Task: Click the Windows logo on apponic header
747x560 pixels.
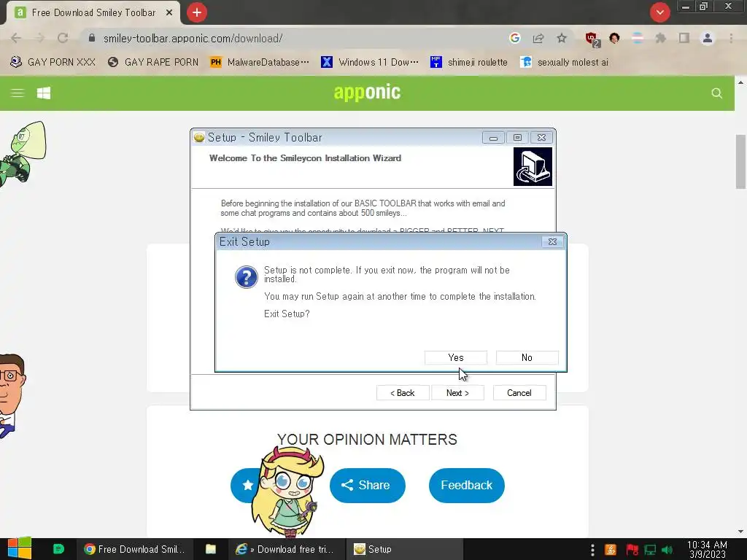Action: click(44, 93)
